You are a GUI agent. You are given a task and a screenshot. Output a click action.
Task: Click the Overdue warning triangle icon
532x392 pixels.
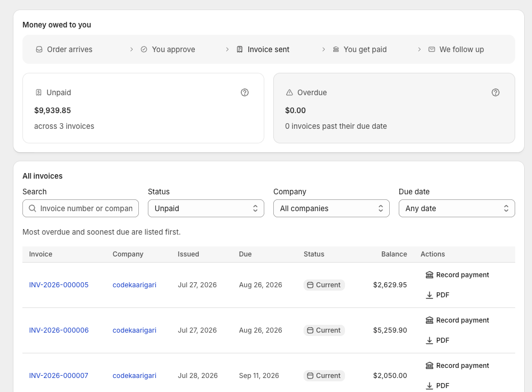coord(290,92)
